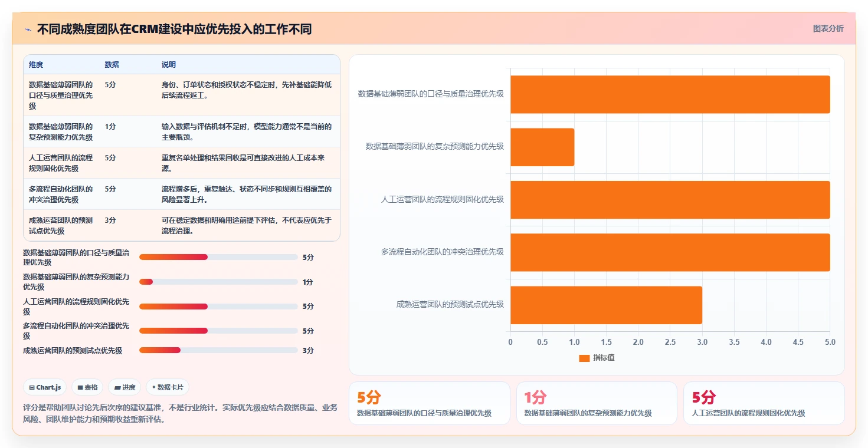The width and height of the screenshot is (868, 448).
Task: Click the 图表分析 label in header
Action: [x=828, y=28]
